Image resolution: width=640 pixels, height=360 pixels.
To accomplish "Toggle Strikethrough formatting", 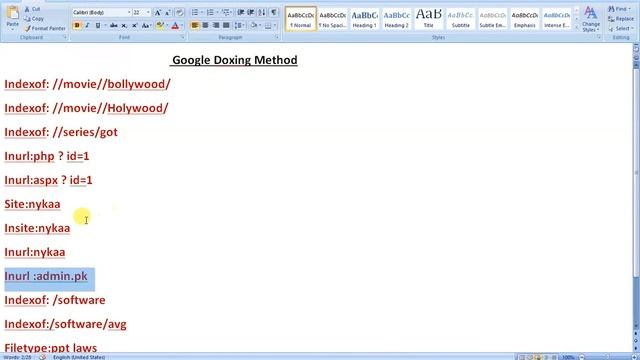I will click(x=114, y=25).
